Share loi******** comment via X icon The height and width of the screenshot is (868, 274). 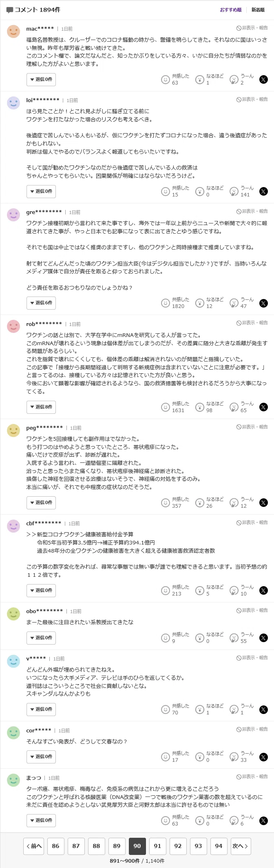[x=264, y=191]
